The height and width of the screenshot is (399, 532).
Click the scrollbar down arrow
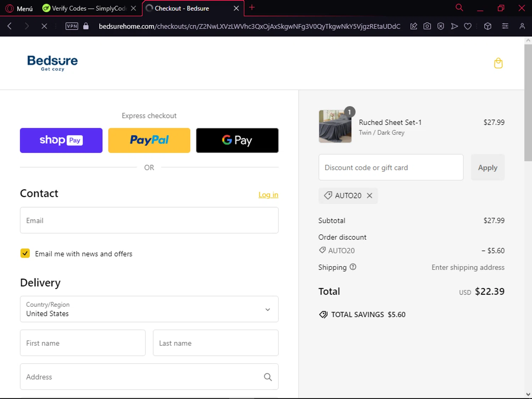click(528, 394)
